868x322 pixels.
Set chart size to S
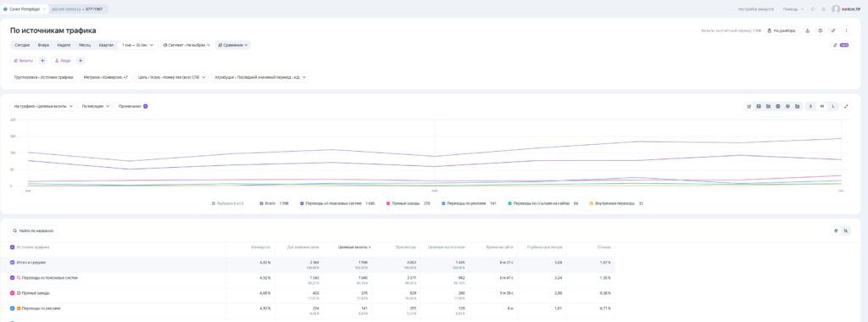[x=811, y=106]
